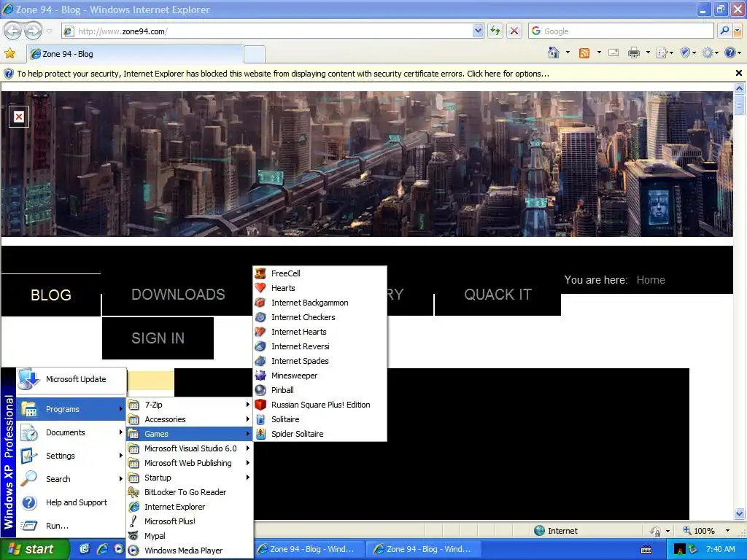This screenshot has width=747, height=560.
Task: Click the SIGN IN button
Action: tap(158, 338)
